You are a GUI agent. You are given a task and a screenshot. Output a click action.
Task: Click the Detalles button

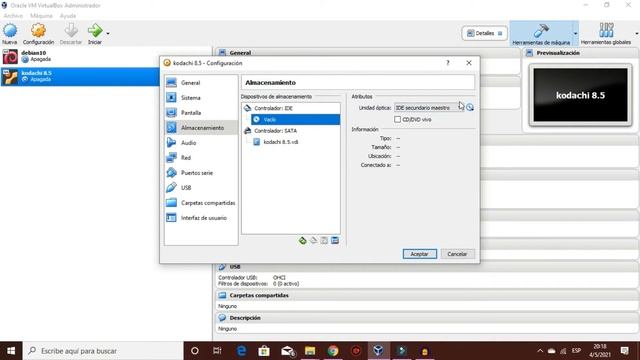coord(484,33)
